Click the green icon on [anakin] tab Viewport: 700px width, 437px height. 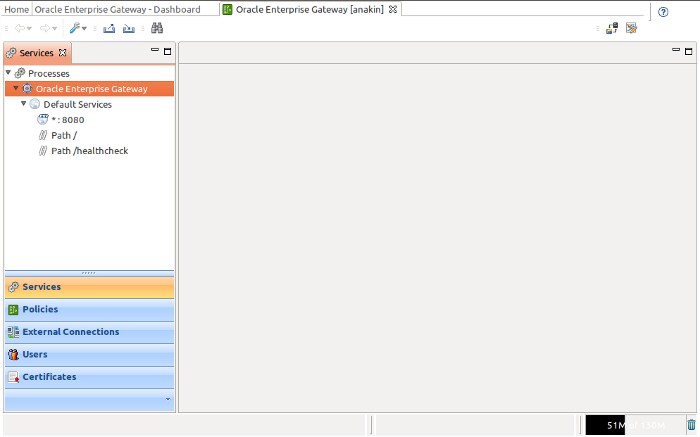click(x=228, y=9)
